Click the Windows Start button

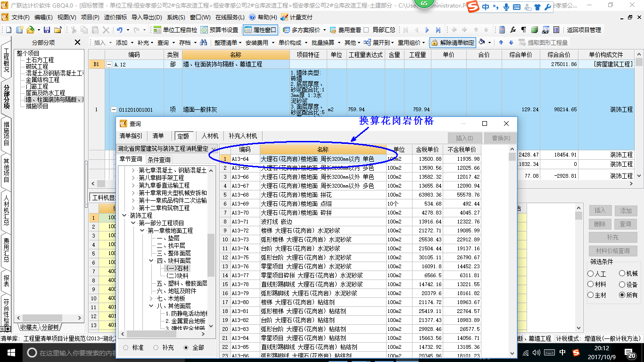click(x=11, y=352)
